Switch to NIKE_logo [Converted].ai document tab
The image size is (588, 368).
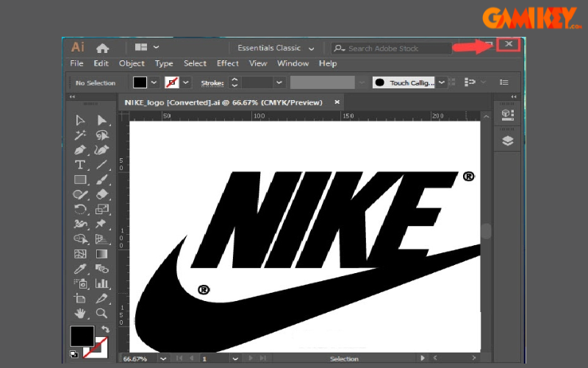[x=223, y=102]
